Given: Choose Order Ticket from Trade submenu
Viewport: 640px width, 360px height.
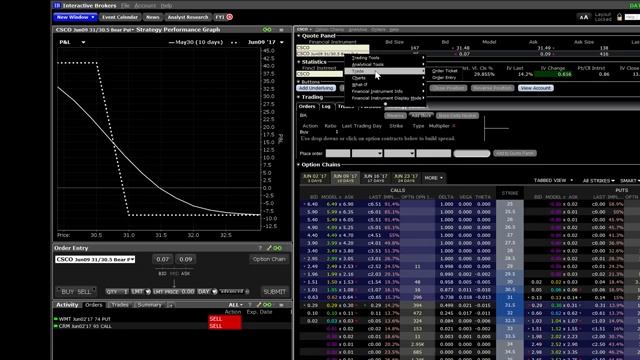Looking at the screenshot, I should (444, 71).
